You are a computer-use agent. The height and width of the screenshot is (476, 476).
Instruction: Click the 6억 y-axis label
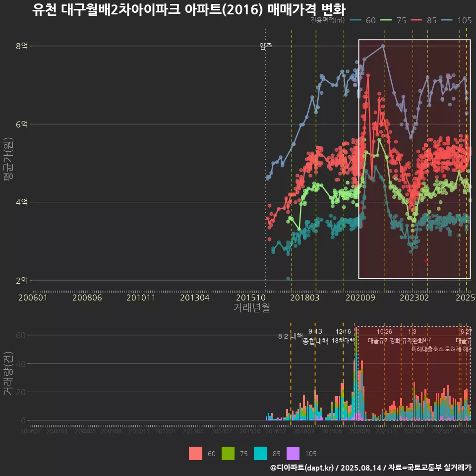22,124
